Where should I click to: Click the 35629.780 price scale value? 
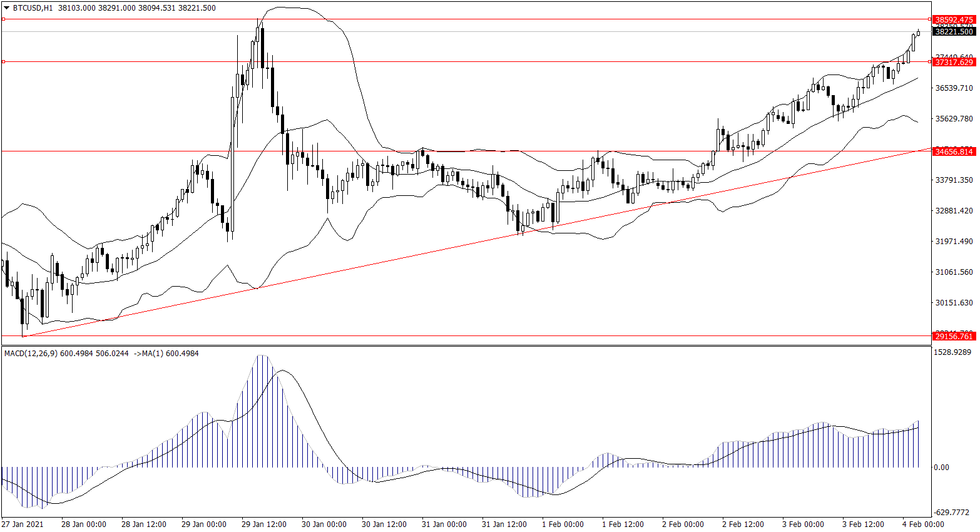(x=954, y=119)
